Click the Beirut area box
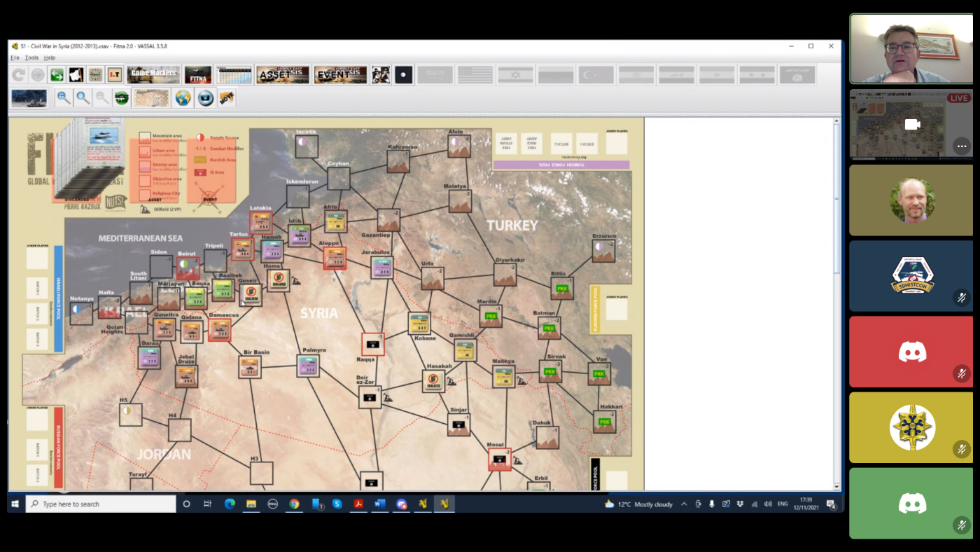 click(x=188, y=268)
